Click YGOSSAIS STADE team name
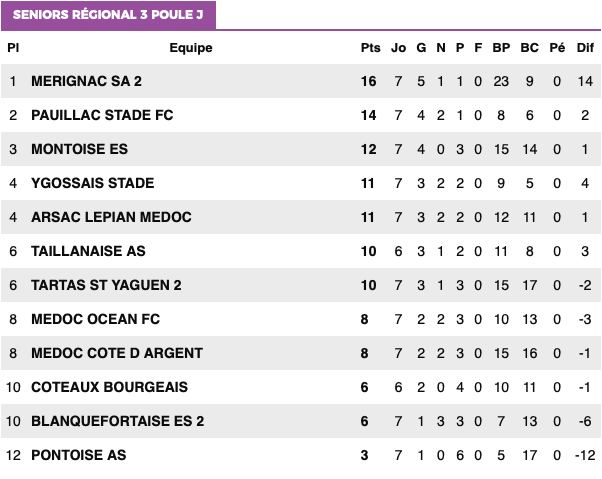This screenshot has height=479, width=602. pos(93,183)
